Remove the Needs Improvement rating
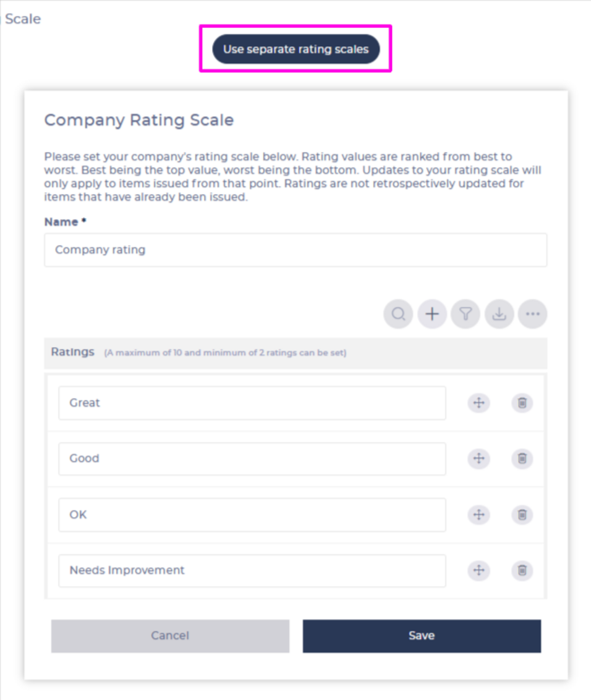The image size is (591, 700). tap(522, 570)
